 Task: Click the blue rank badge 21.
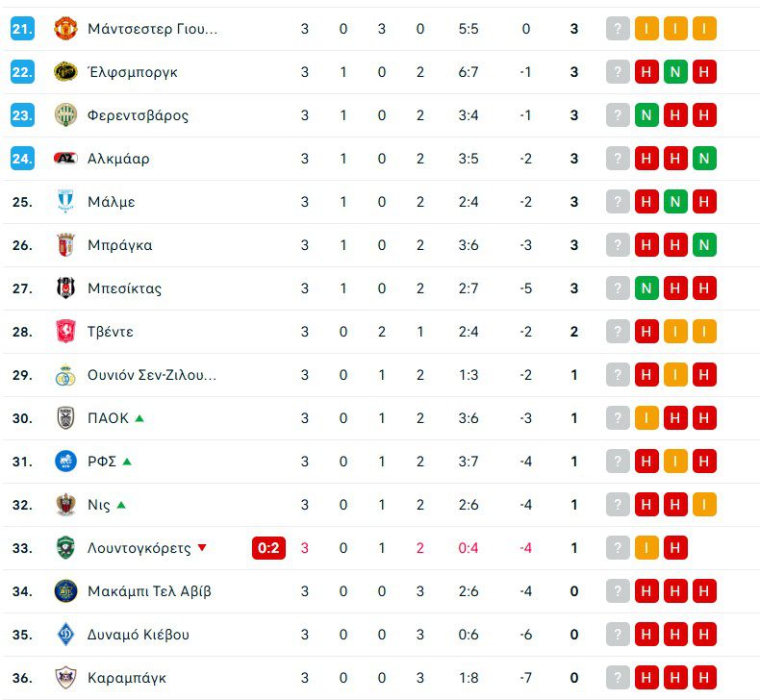(22, 29)
